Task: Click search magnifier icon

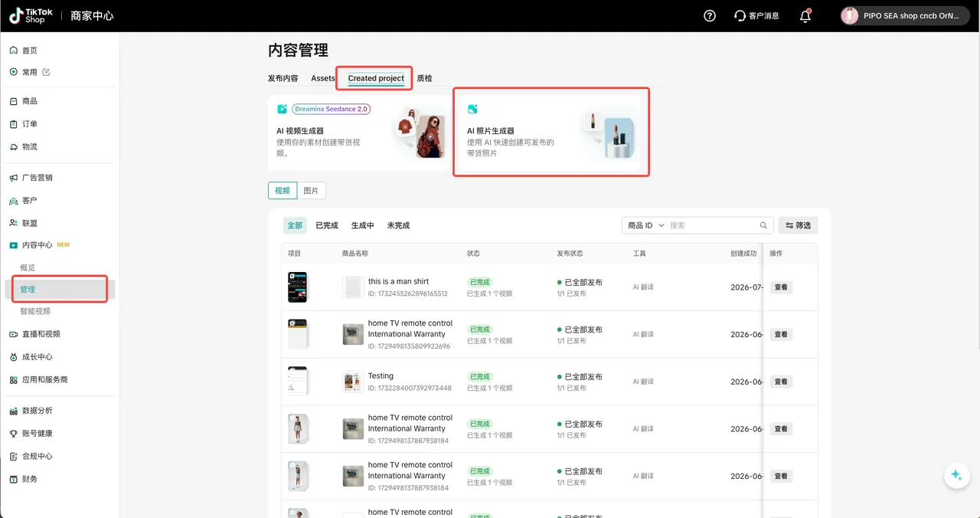Action: (763, 225)
